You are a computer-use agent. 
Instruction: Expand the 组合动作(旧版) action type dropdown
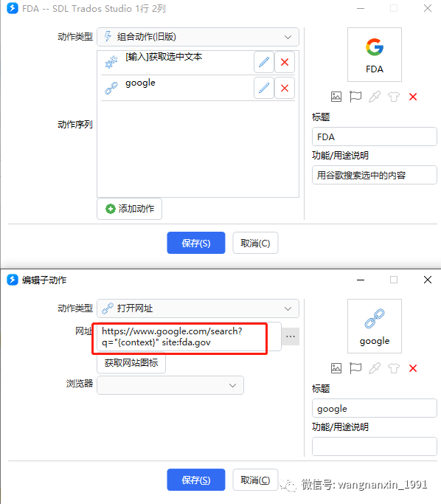[x=198, y=37]
